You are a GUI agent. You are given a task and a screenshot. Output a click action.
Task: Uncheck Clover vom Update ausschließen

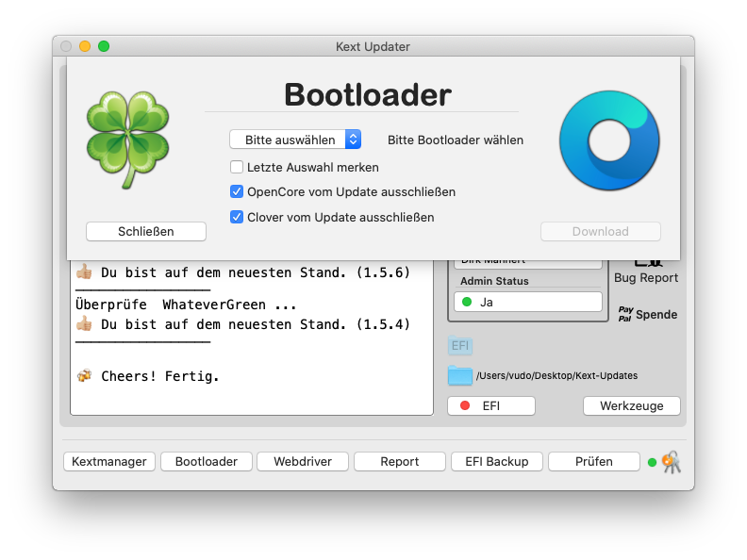(237, 217)
